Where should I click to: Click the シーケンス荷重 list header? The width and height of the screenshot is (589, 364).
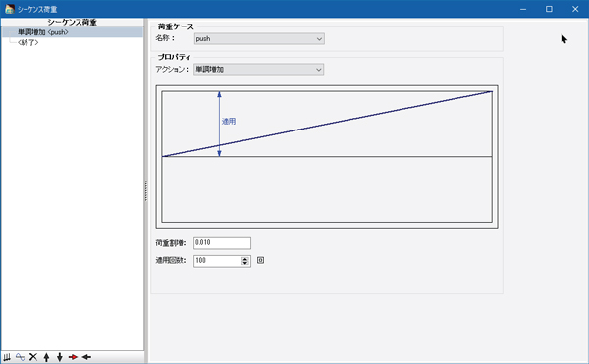tap(72, 23)
